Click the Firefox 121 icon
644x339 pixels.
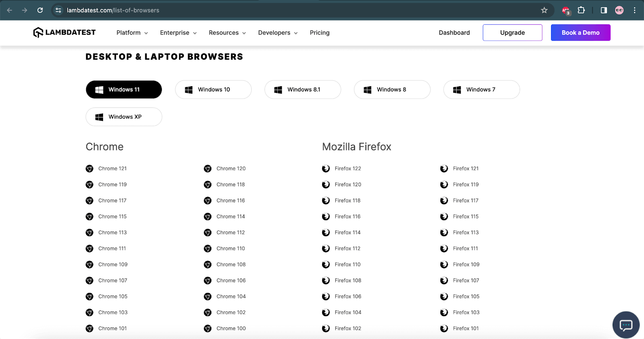pos(444,168)
